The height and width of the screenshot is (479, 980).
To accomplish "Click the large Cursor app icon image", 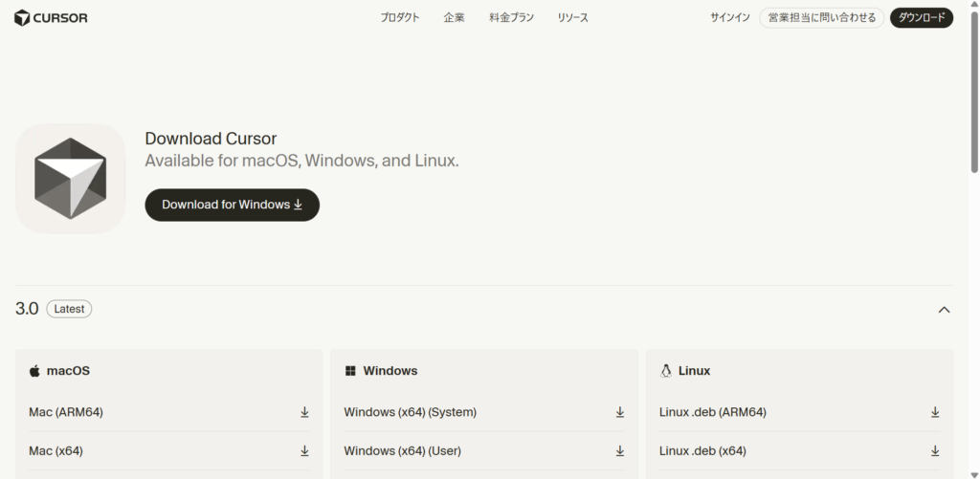I will coord(70,178).
